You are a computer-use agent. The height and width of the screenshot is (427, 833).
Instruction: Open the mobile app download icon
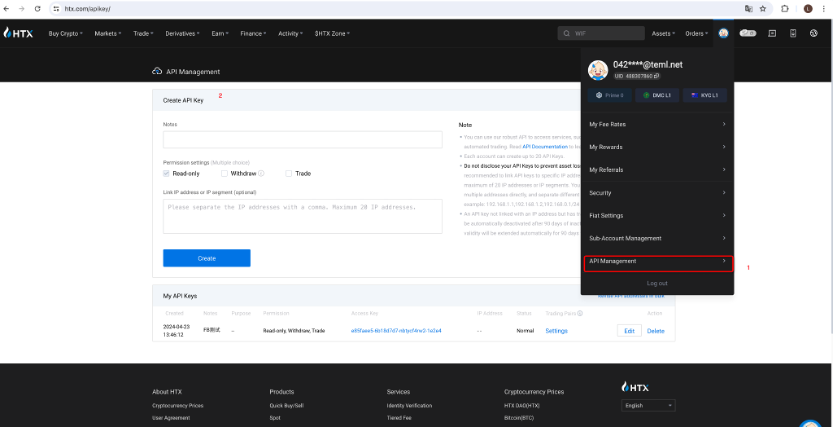792,33
